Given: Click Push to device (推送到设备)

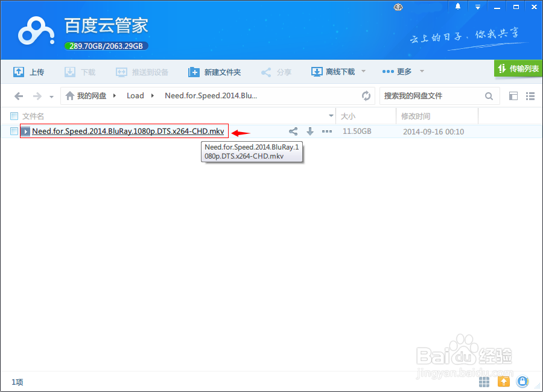Looking at the screenshot, I should (142, 72).
